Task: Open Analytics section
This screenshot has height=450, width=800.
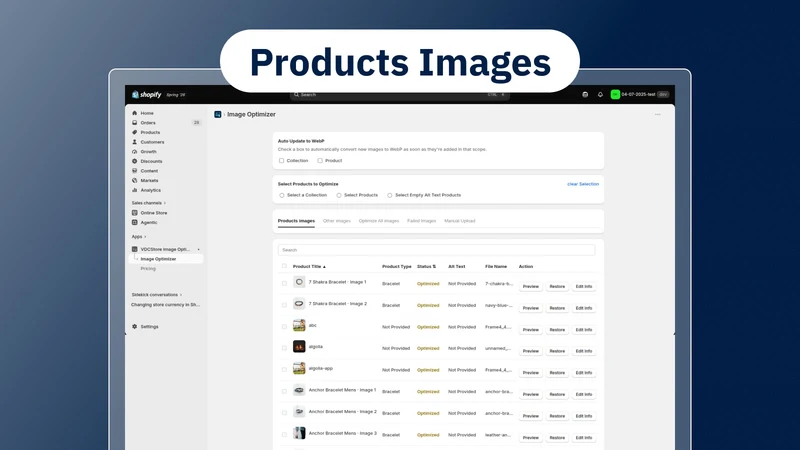Action: click(x=151, y=190)
